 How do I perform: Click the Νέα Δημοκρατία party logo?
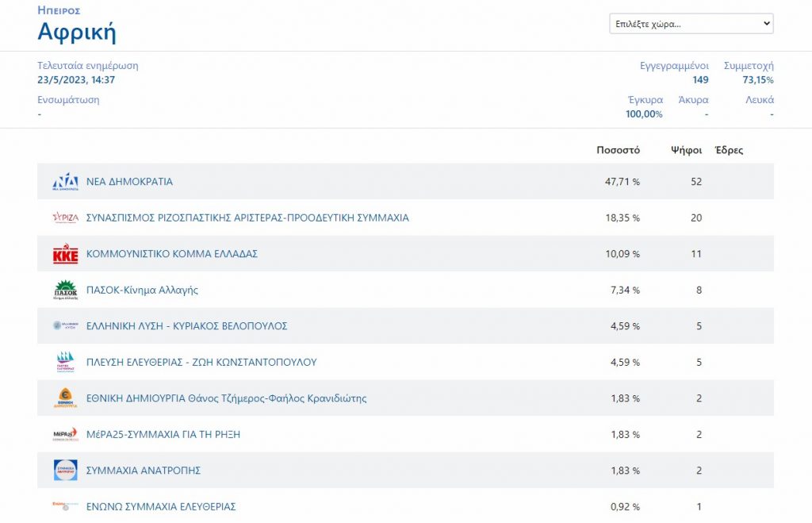[65, 182]
